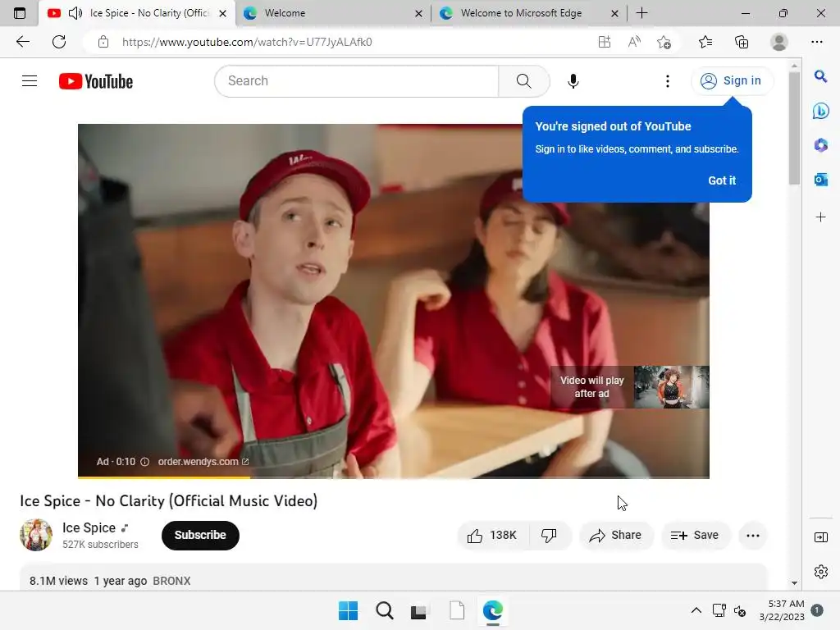Click the search magnifier button
Viewport: 840px width, 630px height.
coord(523,81)
